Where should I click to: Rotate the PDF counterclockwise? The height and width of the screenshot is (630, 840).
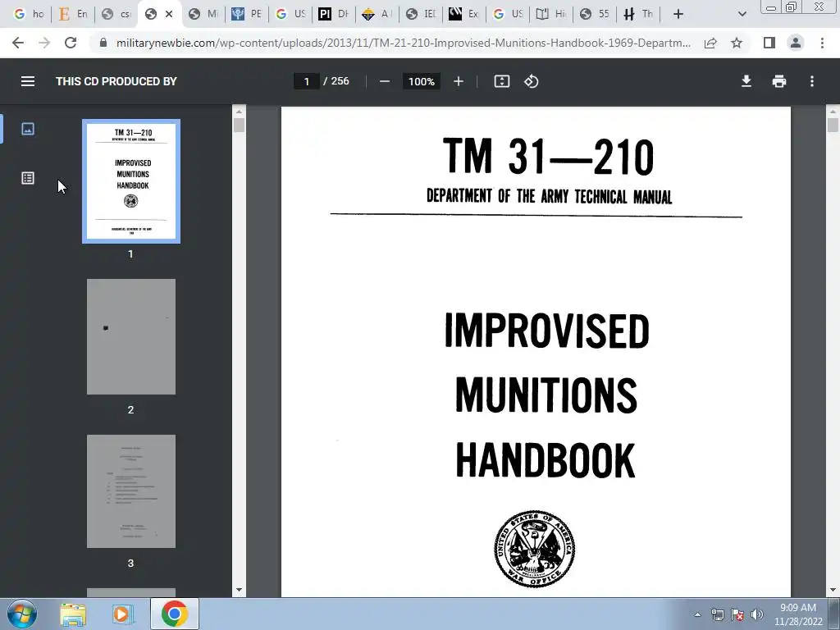(532, 81)
